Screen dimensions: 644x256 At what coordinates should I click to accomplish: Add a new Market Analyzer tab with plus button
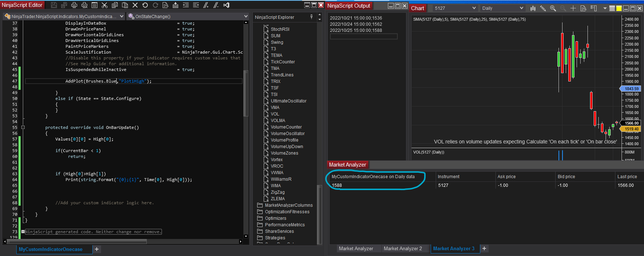[484, 248]
